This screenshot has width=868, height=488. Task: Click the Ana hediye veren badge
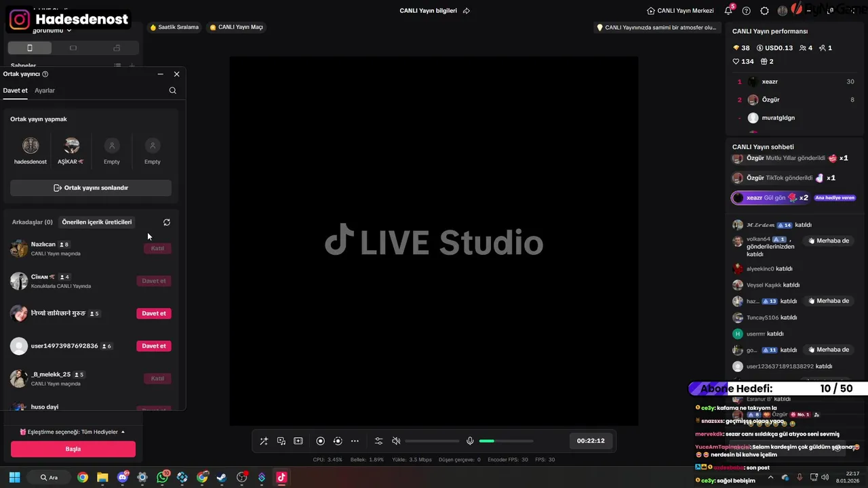coord(835,198)
